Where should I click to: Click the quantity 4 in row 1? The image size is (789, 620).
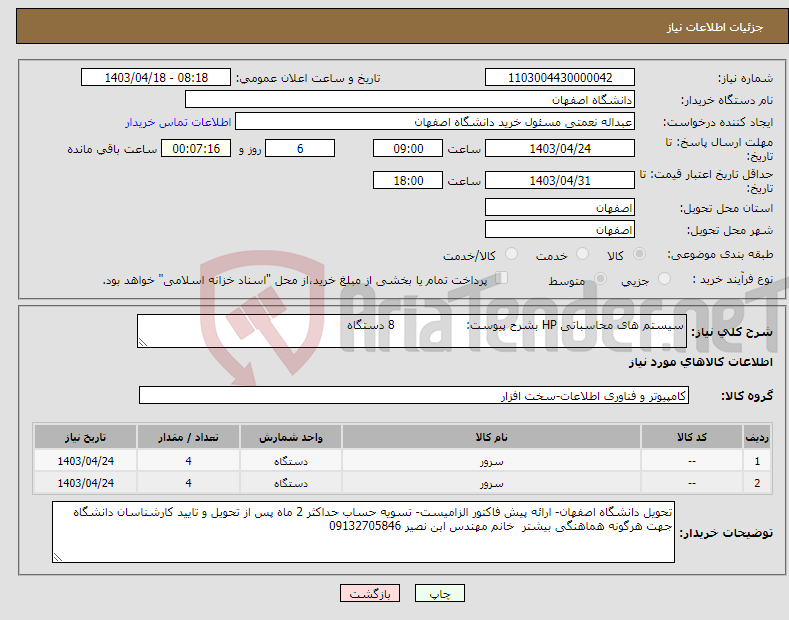188,461
